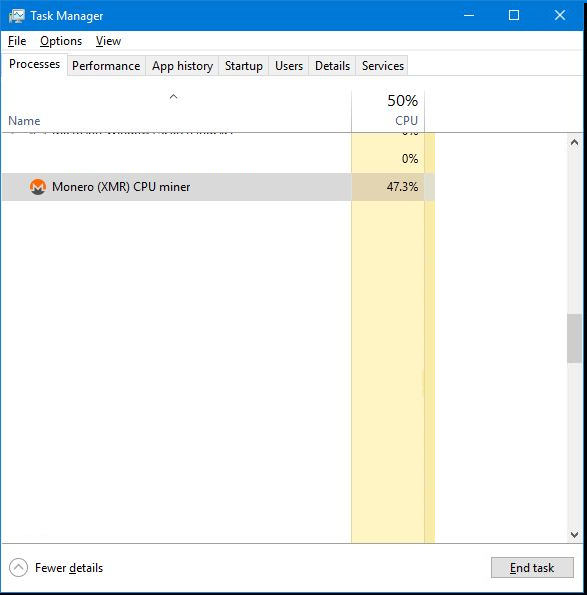
Task: Open the Services tab
Action: point(382,66)
